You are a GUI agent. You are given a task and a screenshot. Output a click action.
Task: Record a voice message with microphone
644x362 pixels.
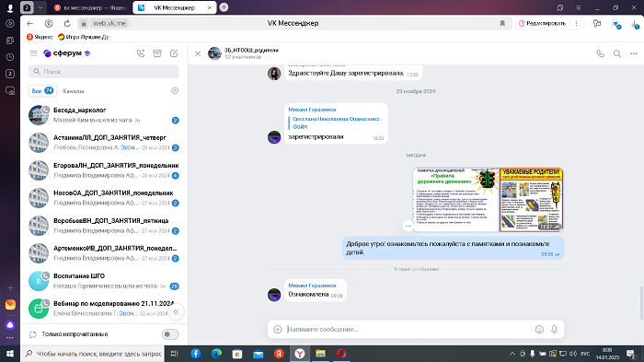[555, 329]
